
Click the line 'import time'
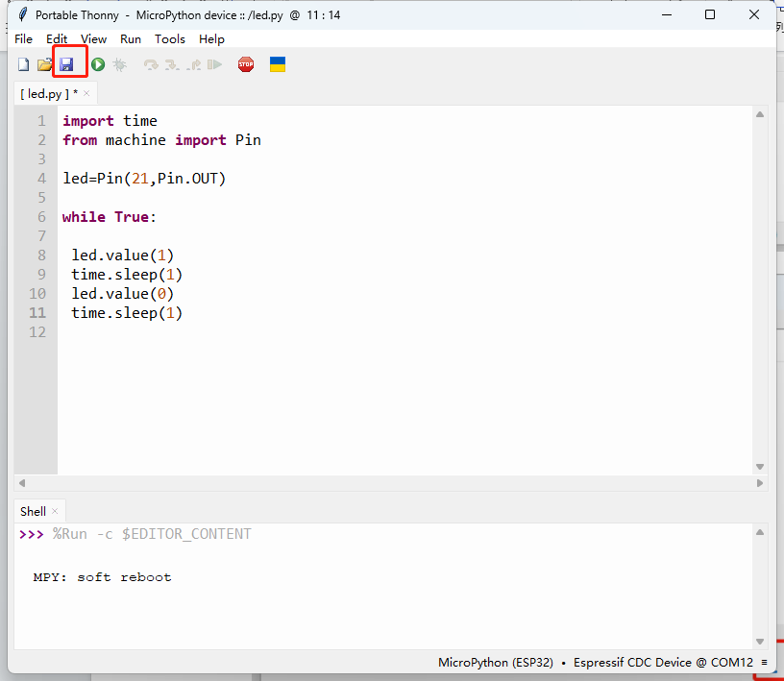110,121
